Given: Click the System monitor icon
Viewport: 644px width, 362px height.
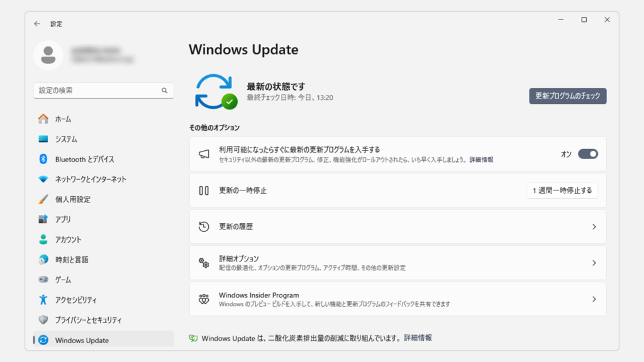Looking at the screenshot, I should pyautogui.click(x=43, y=139).
